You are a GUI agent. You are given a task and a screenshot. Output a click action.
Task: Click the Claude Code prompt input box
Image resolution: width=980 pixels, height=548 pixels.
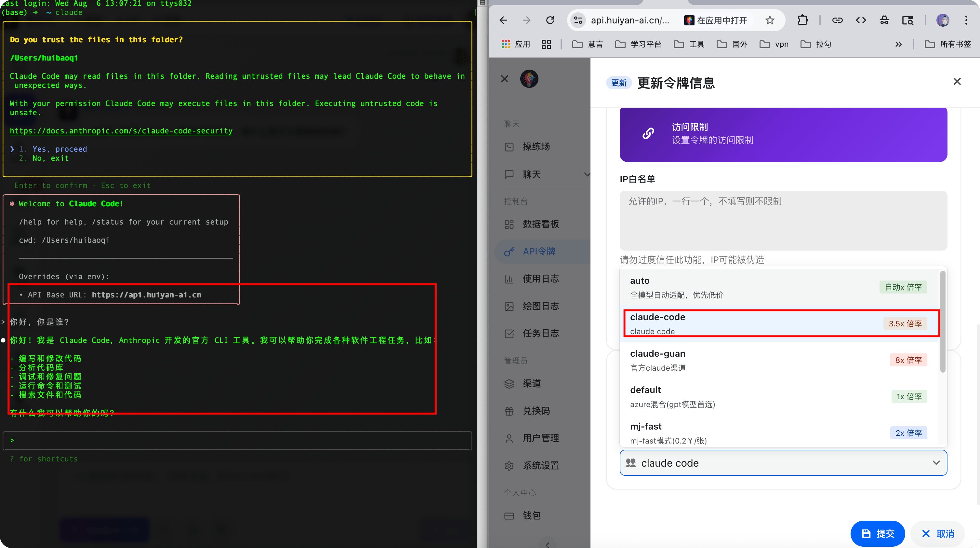tap(237, 441)
